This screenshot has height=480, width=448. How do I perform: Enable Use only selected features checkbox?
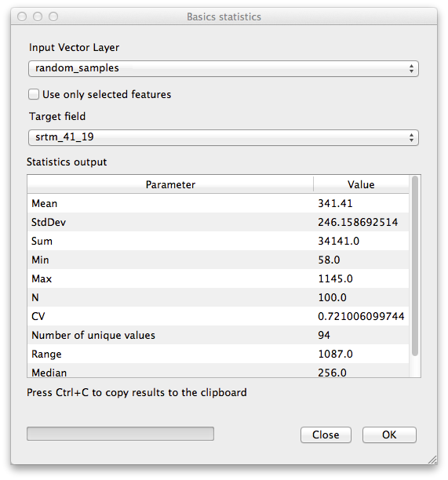click(x=34, y=94)
